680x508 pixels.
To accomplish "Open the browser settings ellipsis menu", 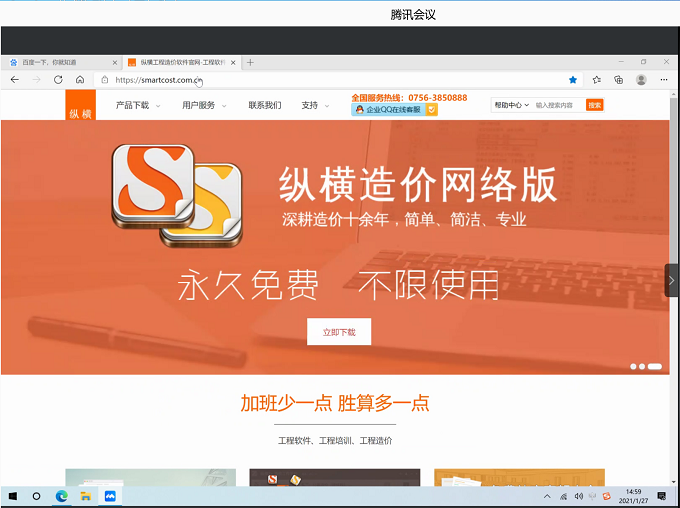I will (x=664, y=80).
